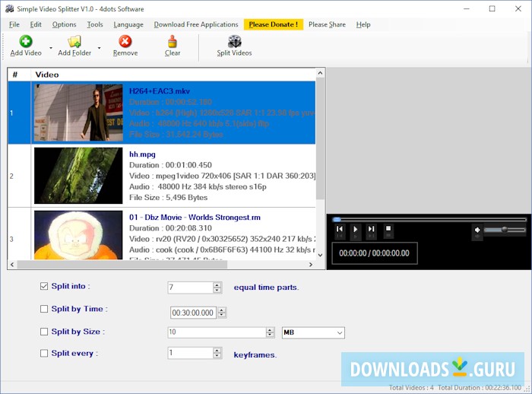Click Download Free Applications link
This screenshot has height=394, width=532.
(196, 24)
